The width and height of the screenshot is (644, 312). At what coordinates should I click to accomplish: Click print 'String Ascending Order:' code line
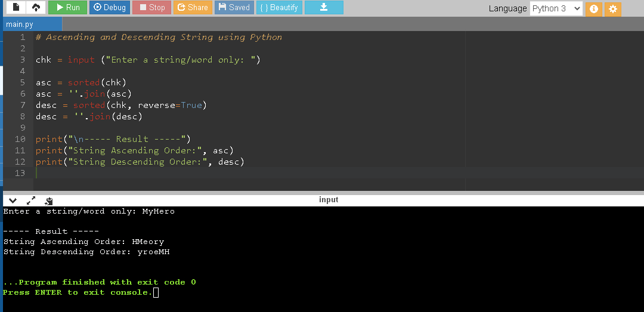(135, 150)
